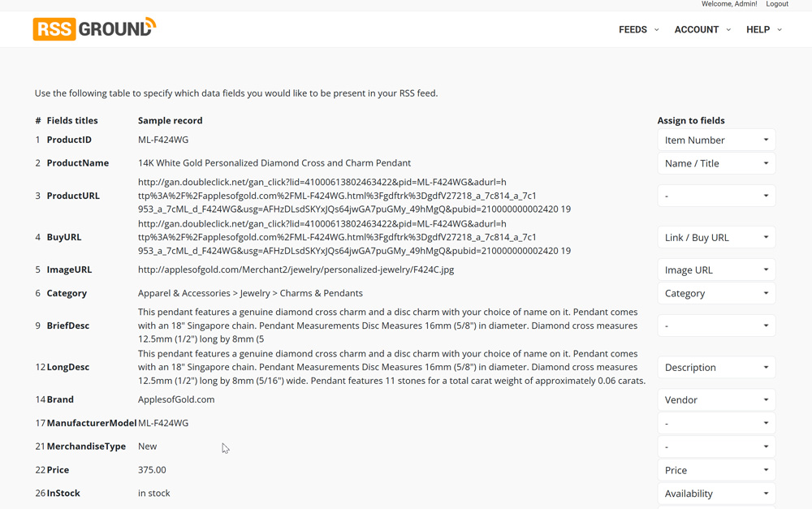This screenshot has width=812, height=509.
Task: Open the LongDesc 'Description' dropdown
Action: coord(716,367)
